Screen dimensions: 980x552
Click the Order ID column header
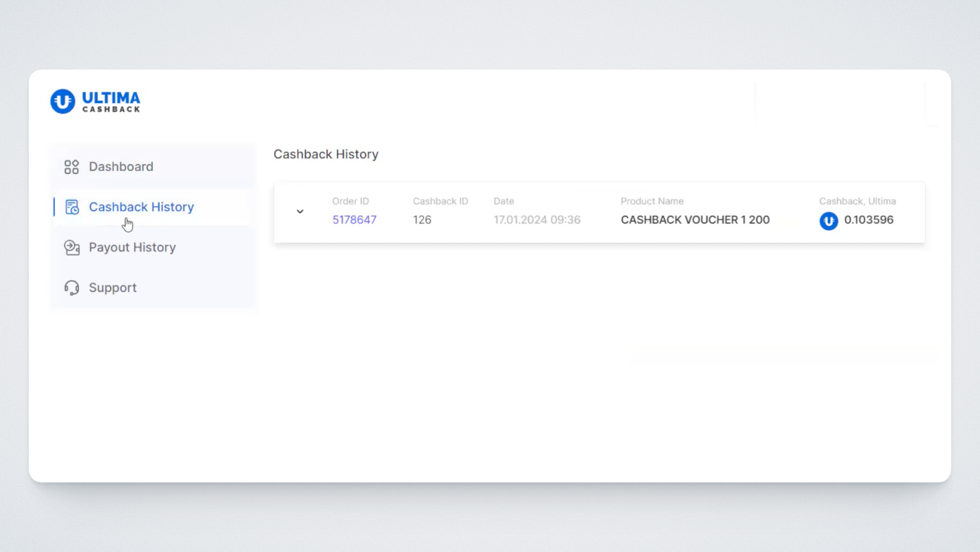tap(350, 201)
